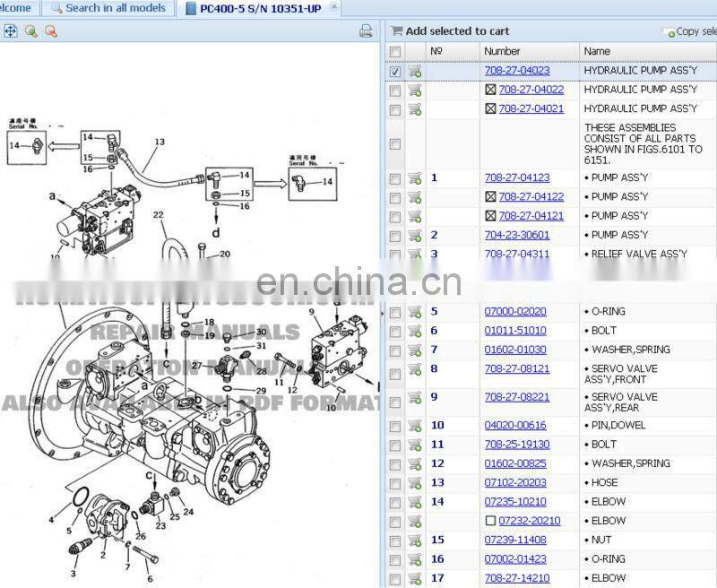Click Add selected to cart button
Screen dimensions: 717x588
[x=450, y=30]
